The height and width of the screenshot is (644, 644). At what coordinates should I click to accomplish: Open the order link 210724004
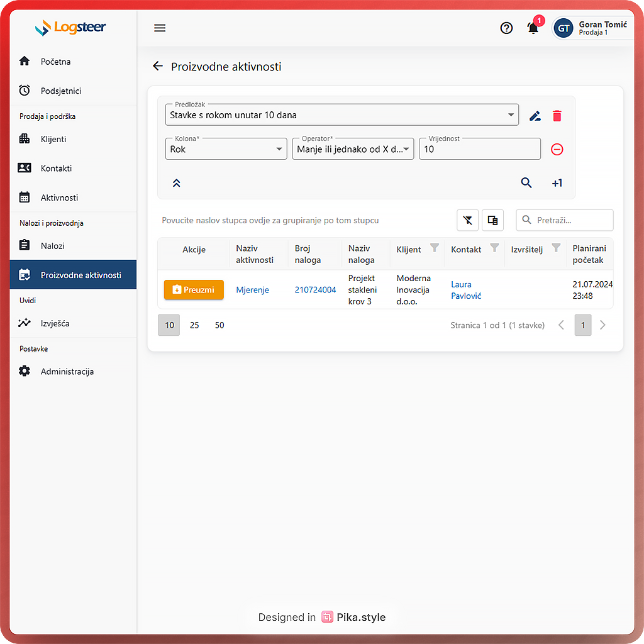coord(315,290)
